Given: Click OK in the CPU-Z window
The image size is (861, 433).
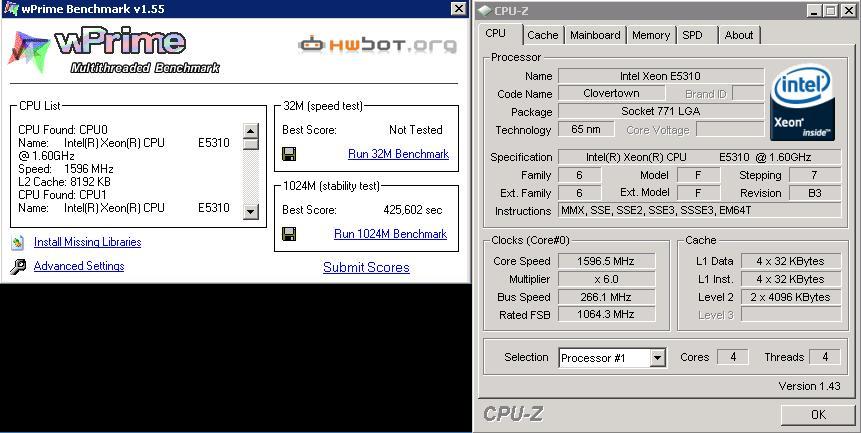Looking at the screenshot, I should tap(818, 414).
